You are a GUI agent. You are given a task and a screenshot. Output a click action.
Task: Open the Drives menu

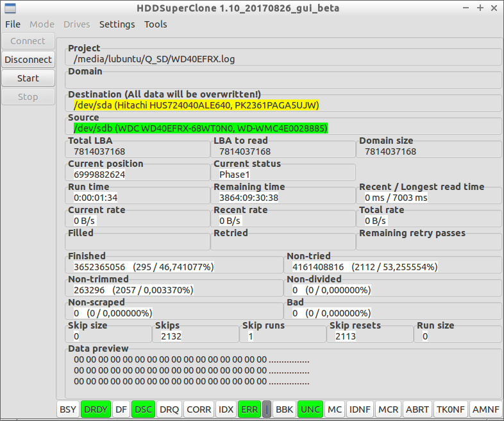(76, 24)
